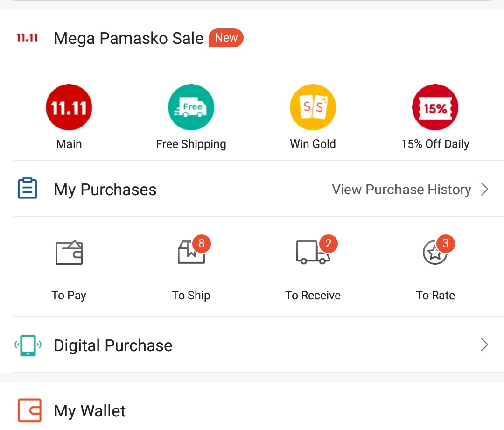This screenshot has height=430, width=504.
Task: Select the Digital Purchase menu row
Action: pos(252,345)
